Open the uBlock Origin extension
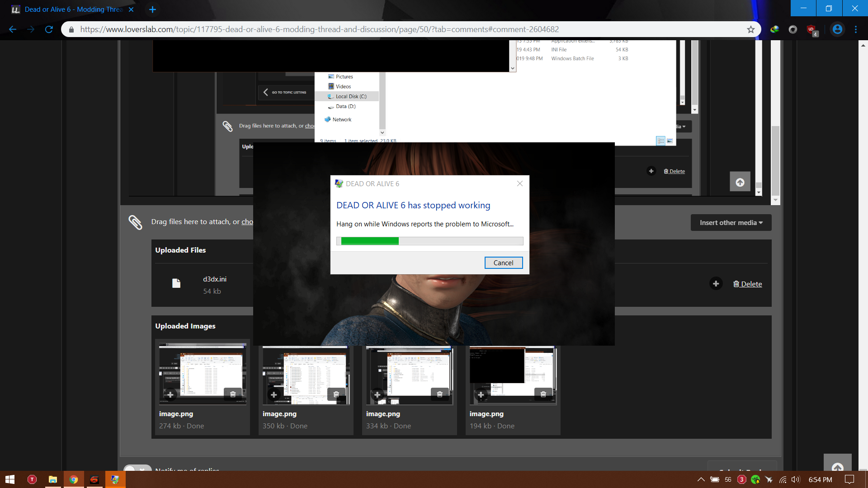 tap(812, 30)
